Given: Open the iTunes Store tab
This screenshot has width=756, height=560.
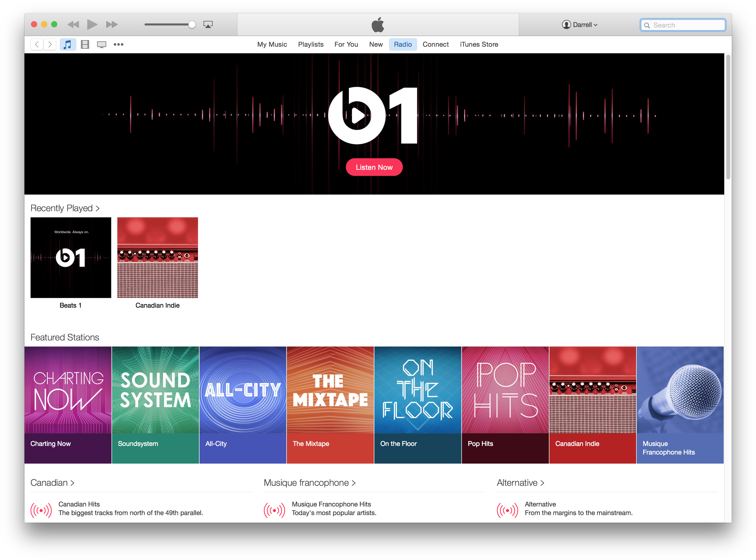Looking at the screenshot, I should point(479,44).
